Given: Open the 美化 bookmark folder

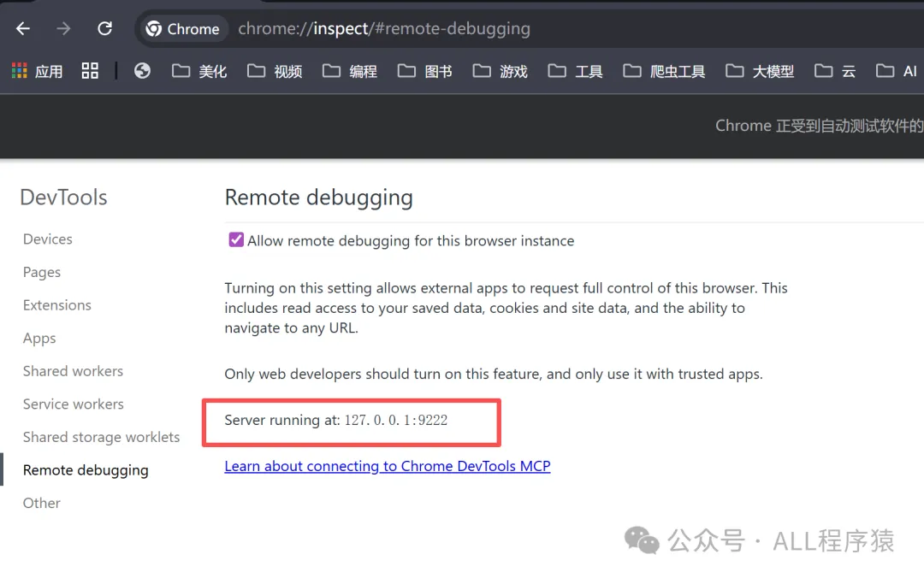Looking at the screenshot, I should coord(199,71).
